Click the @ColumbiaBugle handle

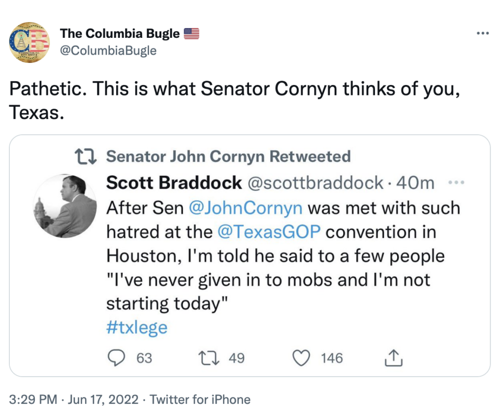[x=108, y=50]
